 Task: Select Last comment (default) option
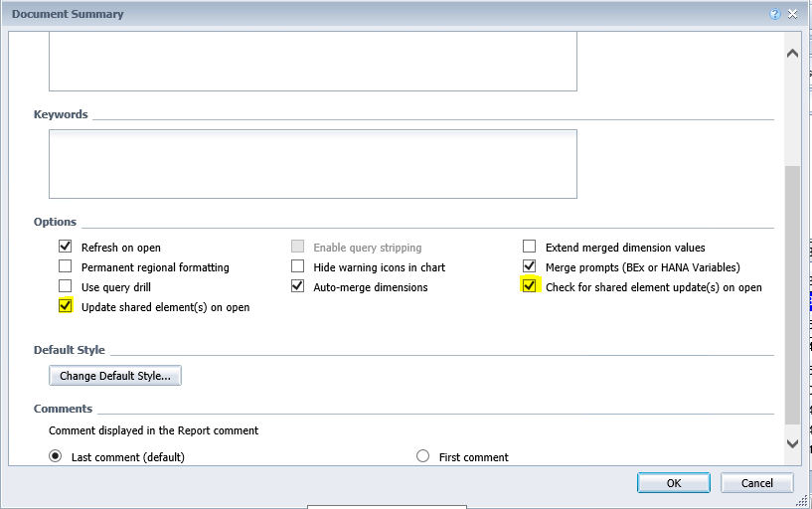[x=55, y=456]
